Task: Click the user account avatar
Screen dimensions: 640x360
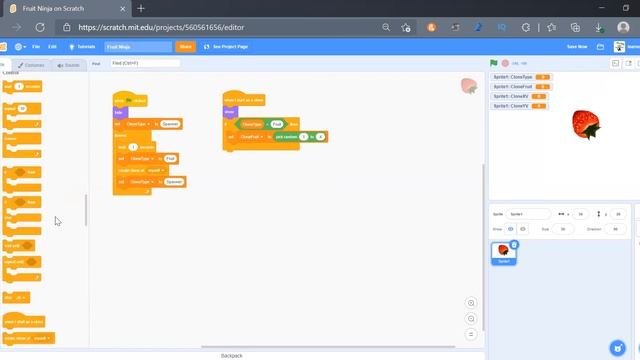Action: tap(619, 47)
